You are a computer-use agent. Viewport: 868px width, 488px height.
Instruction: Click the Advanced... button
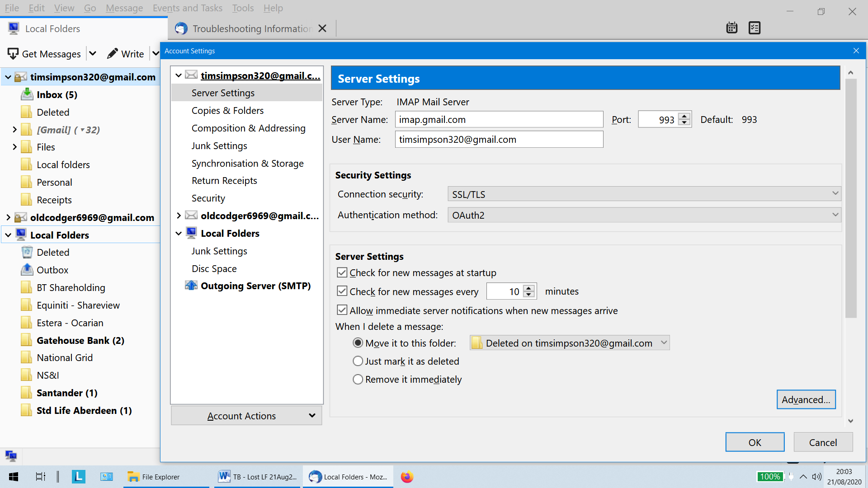(x=806, y=399)
